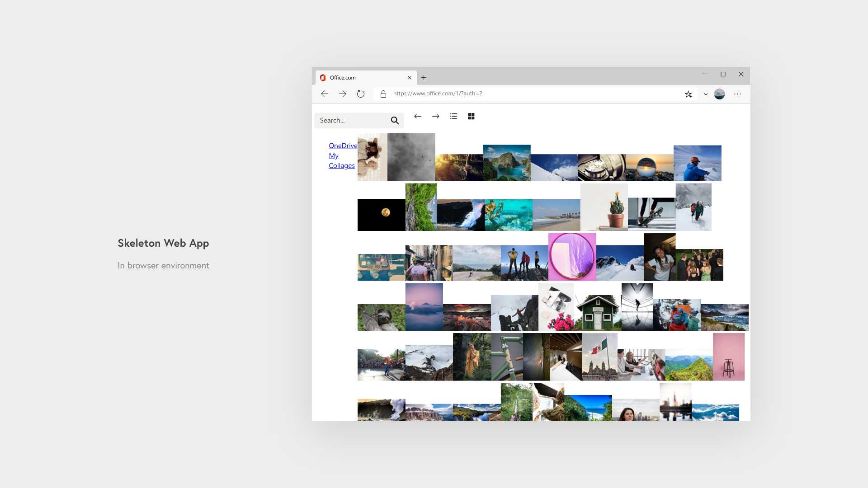Expand the favorites dropdown chevron
This screenshot has height=488, width=868.
click(706, 94)
